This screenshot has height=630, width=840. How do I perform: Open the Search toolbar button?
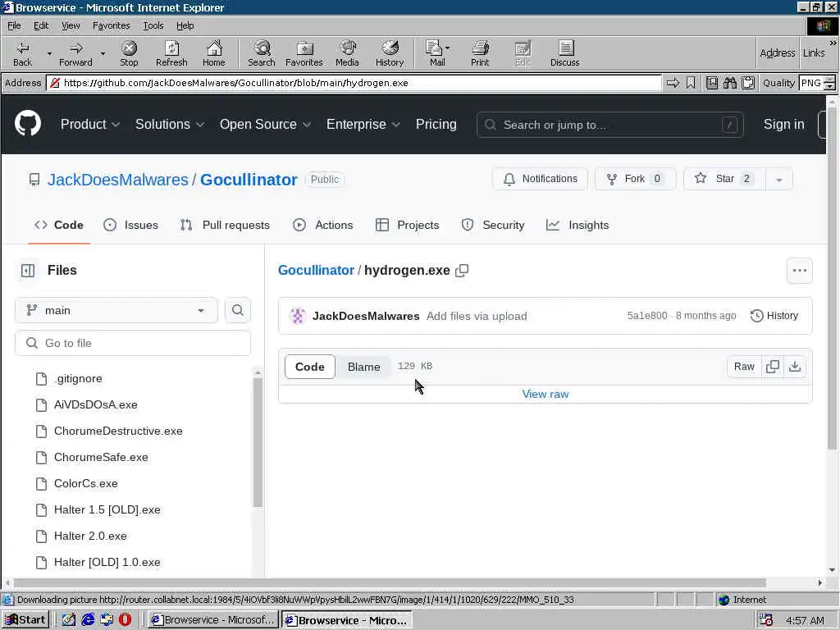click(x=262, y=53)
